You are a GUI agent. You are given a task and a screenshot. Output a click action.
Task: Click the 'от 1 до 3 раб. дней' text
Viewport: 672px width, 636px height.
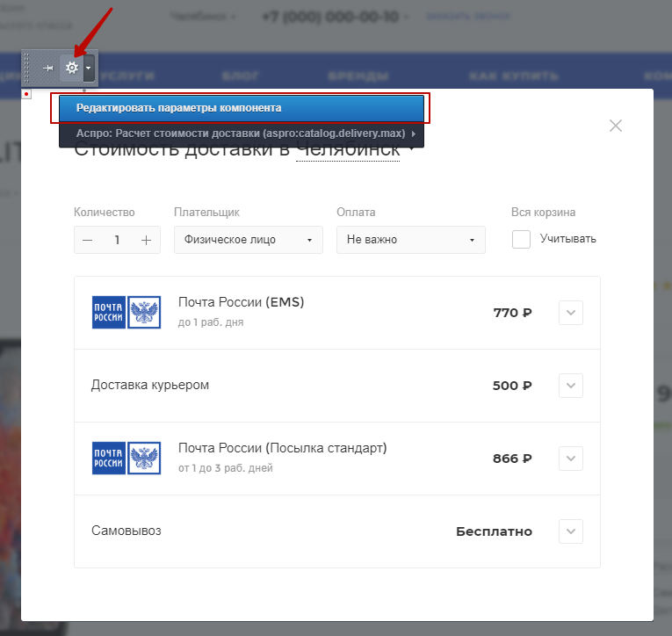226,468
